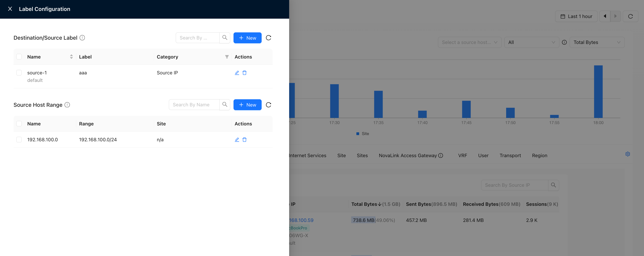644x256 pixels.
Task: Switch to the Sites tab
Action: (x=362, y=155)
